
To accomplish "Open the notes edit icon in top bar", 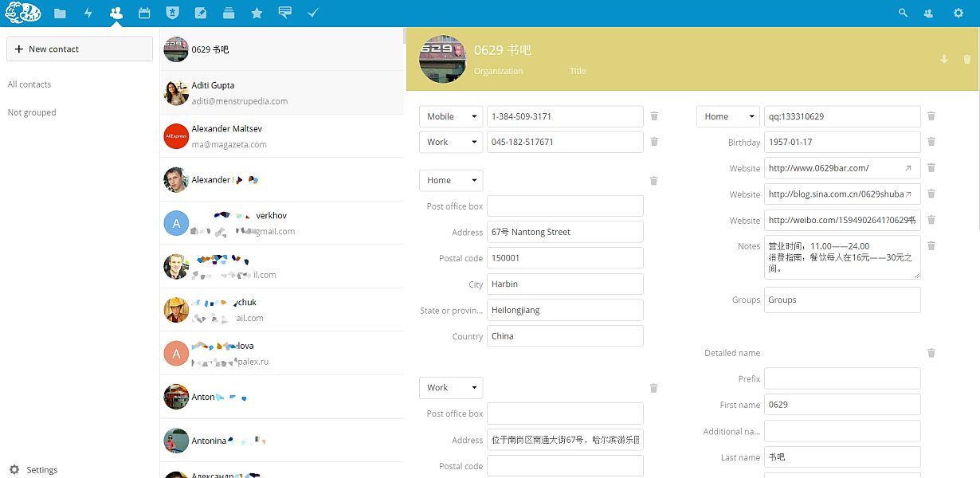I will pos(201,13).
